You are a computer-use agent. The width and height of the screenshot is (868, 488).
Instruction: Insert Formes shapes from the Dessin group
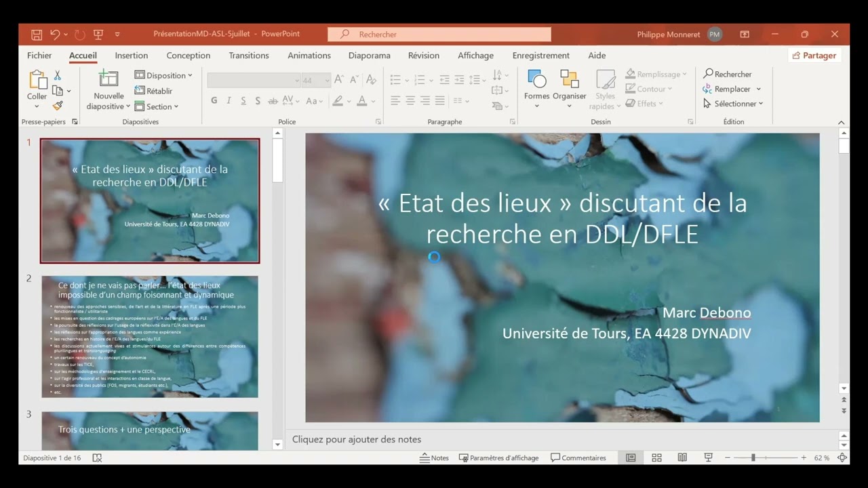[x=536, y=88]
